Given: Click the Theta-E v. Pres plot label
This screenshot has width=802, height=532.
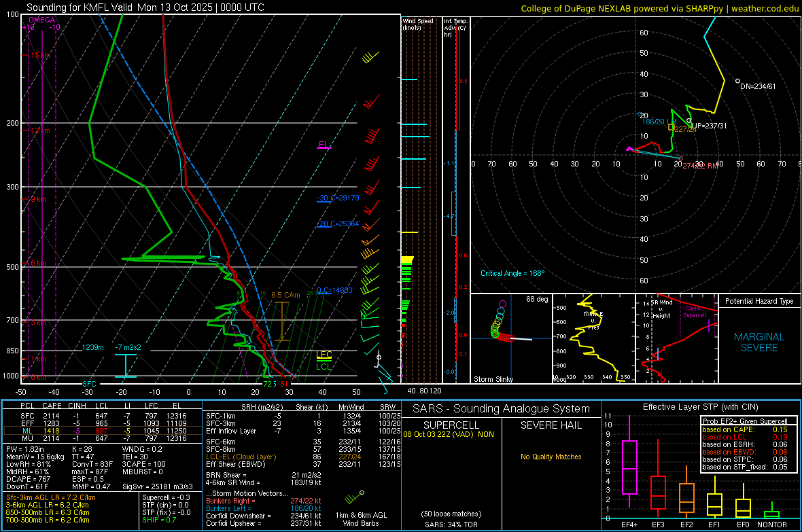Looking at the screenshot, I should click(x=593, y=320).
